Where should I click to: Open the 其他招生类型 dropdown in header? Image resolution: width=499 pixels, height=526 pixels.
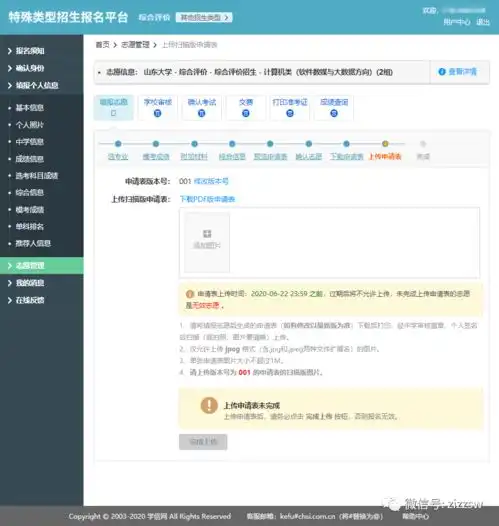click(204, 17)
